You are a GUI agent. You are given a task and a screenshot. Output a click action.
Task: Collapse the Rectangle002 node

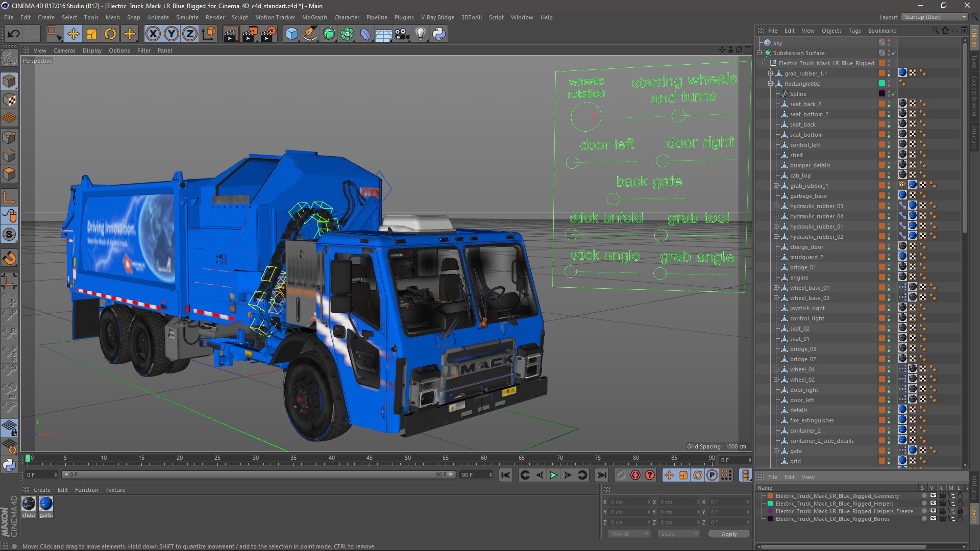pos(771,84)
